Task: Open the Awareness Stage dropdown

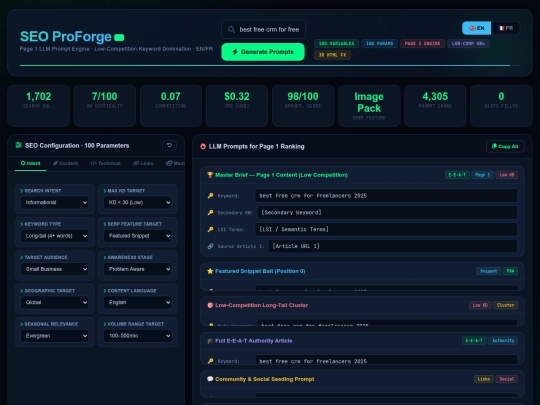Action: tap(138, 269)
